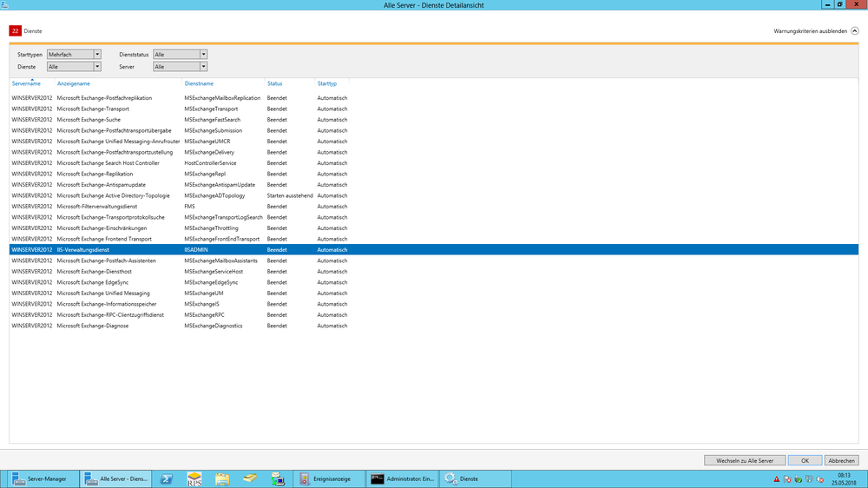Open the Dienststatus dropdown
Image resolution: width=868 pixels, height=488 pixels.
(x=181, y=55)
